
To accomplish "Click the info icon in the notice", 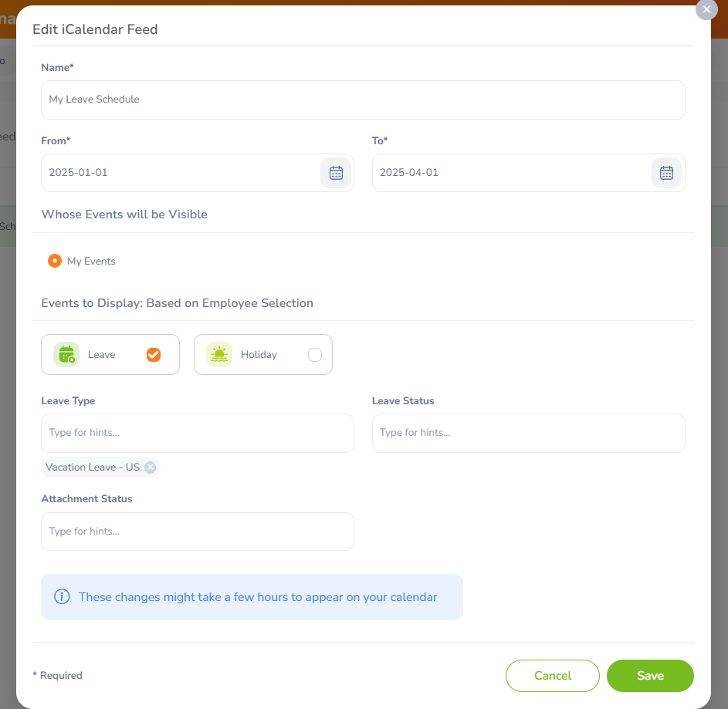I will (x=63, y=596).
